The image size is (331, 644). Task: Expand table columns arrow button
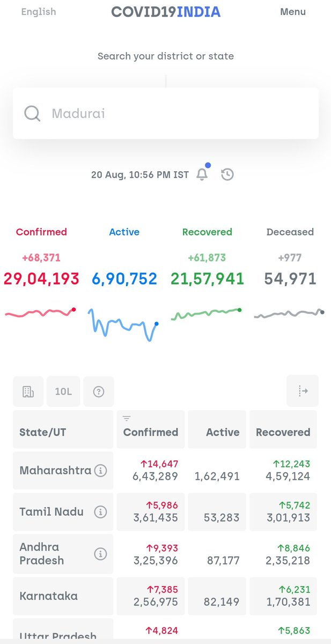(303, 391)
